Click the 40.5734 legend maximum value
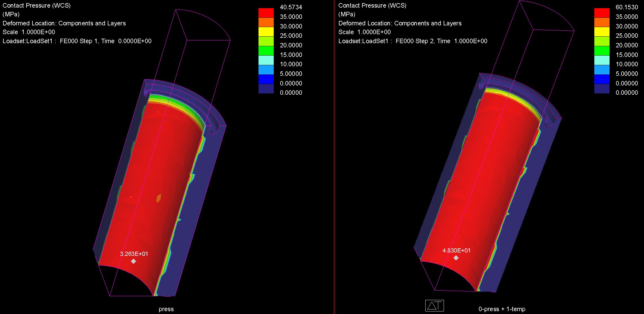Screen dimensions: 644x314 point(291,7)
